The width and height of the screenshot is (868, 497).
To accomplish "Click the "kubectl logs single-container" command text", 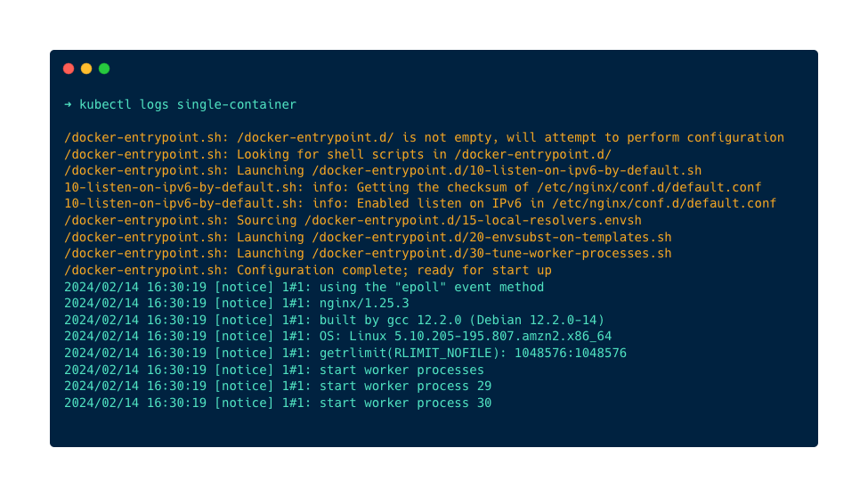I will point(188,105).
